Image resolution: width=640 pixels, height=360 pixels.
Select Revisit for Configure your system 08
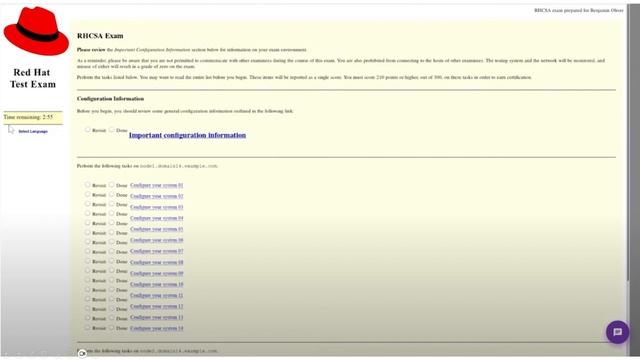tap(87, 251)
